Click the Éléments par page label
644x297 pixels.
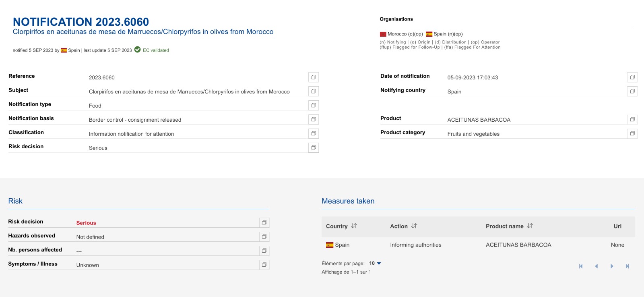(343, 264)
